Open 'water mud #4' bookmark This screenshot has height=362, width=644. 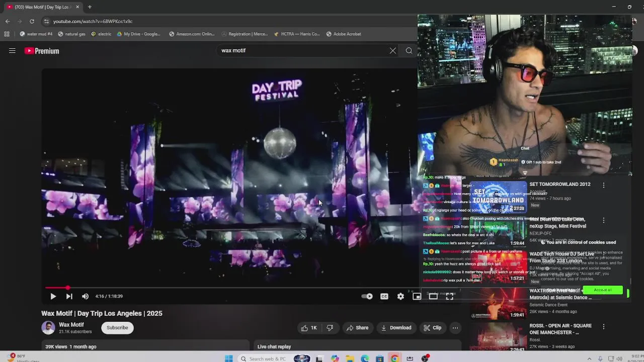coord(36,34)
